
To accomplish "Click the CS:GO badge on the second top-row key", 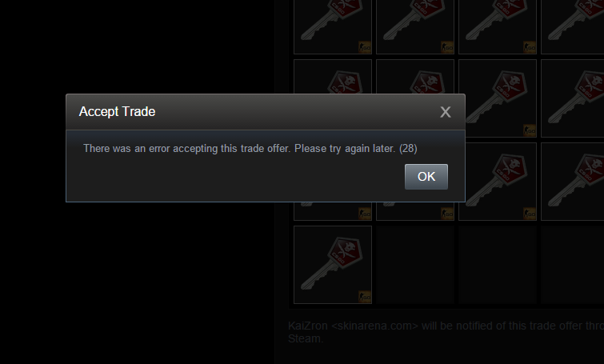I will click(x=447, y=47).
